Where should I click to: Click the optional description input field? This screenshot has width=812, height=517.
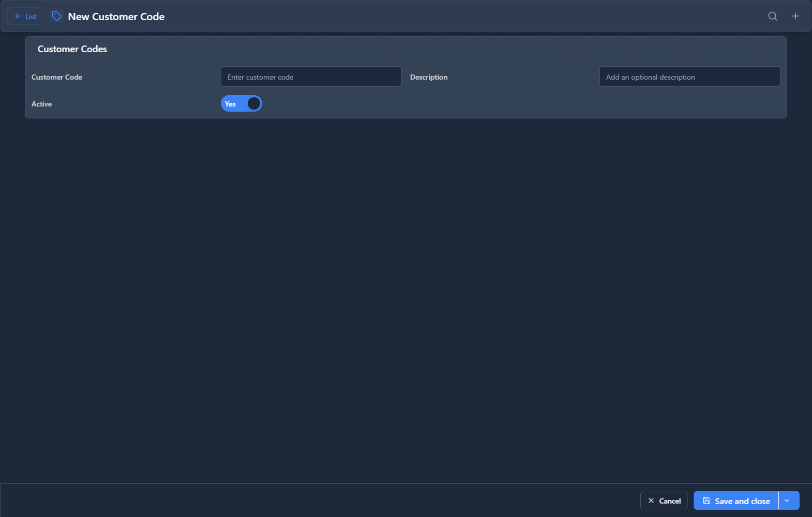689,77
